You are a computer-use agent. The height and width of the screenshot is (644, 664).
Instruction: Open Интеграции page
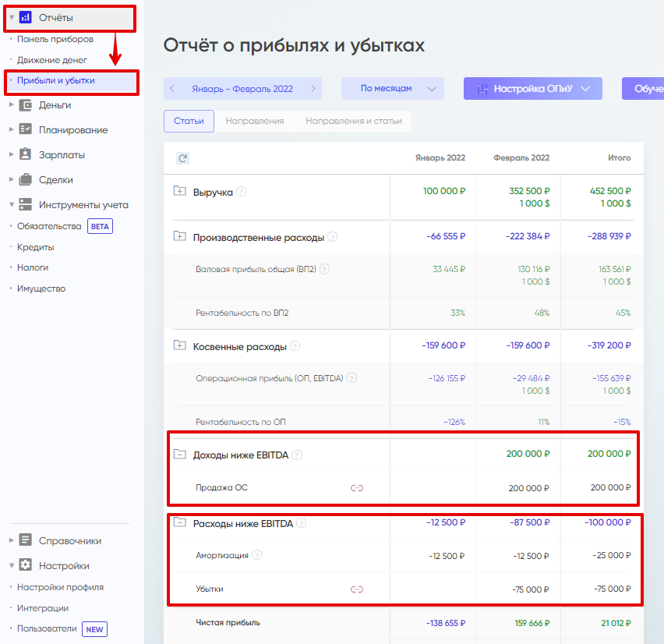click(x=43, y=608)
